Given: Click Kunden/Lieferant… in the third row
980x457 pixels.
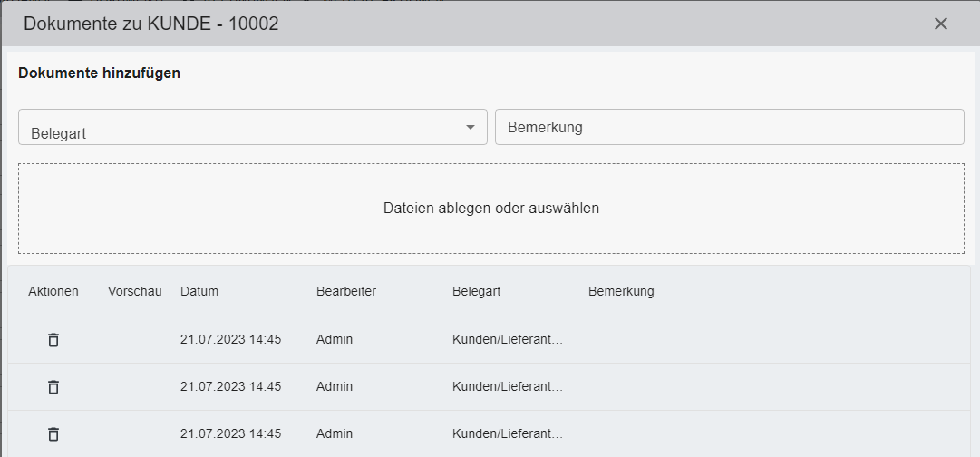Looking at the screenshot, I should (508, 434).
